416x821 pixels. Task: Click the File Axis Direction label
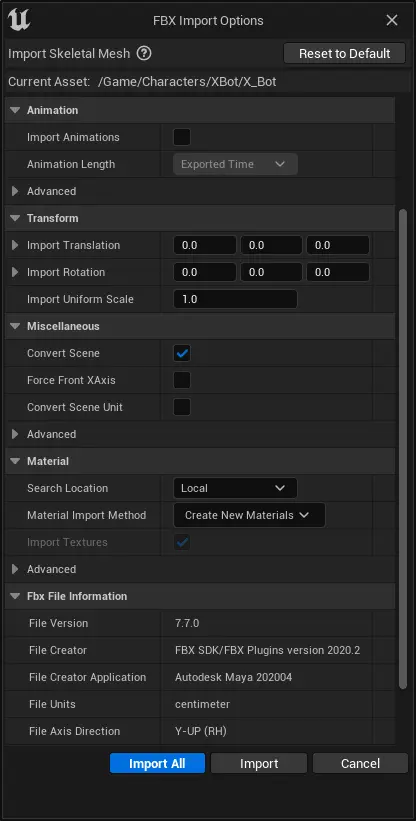74,731
